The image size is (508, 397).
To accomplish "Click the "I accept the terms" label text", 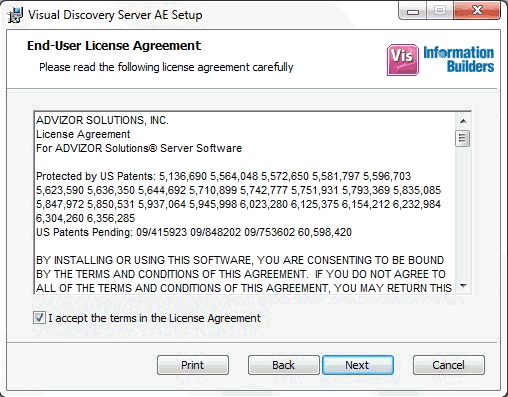I will tap(155, 318).
